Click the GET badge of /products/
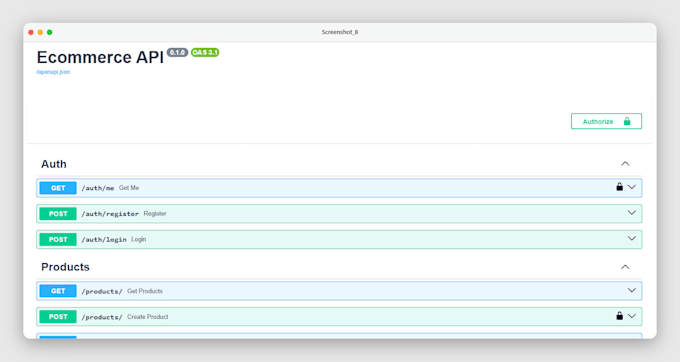This screenshot has height=362, width=680. (x=58, y=291)
